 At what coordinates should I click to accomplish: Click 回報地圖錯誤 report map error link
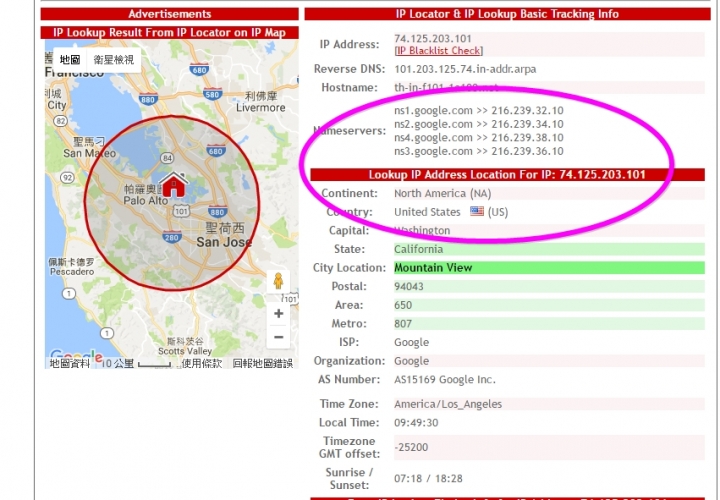tap(262, 364)
